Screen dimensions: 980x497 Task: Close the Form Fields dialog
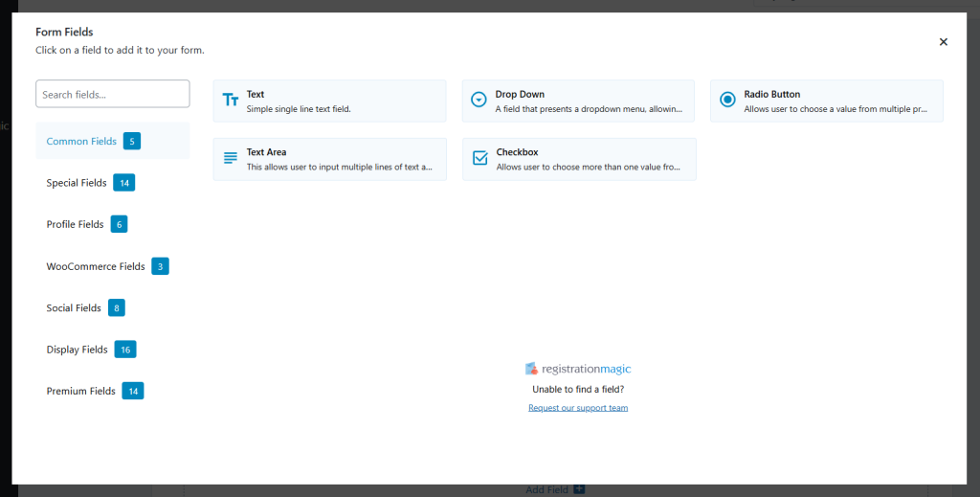[943, 42]
